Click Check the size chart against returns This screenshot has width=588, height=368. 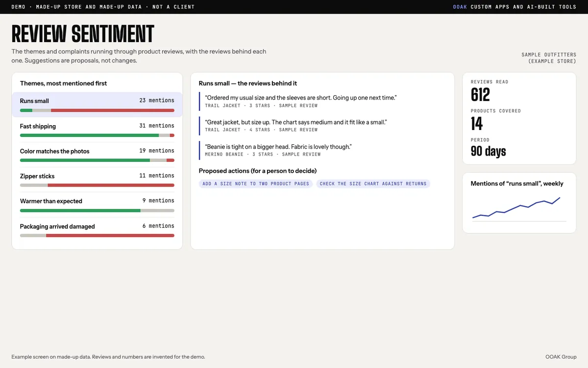coord(373,184)
